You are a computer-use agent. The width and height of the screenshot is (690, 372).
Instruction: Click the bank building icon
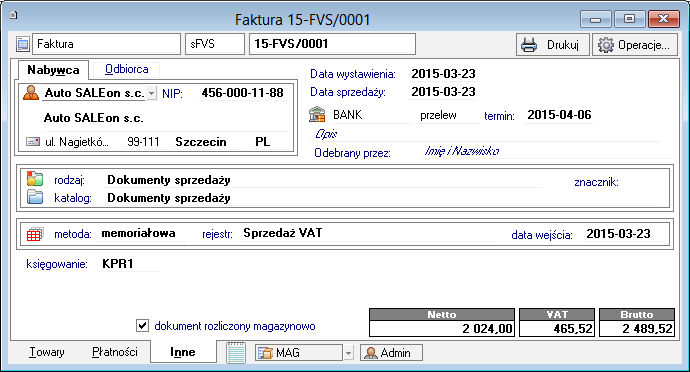(x=317, y=114)
